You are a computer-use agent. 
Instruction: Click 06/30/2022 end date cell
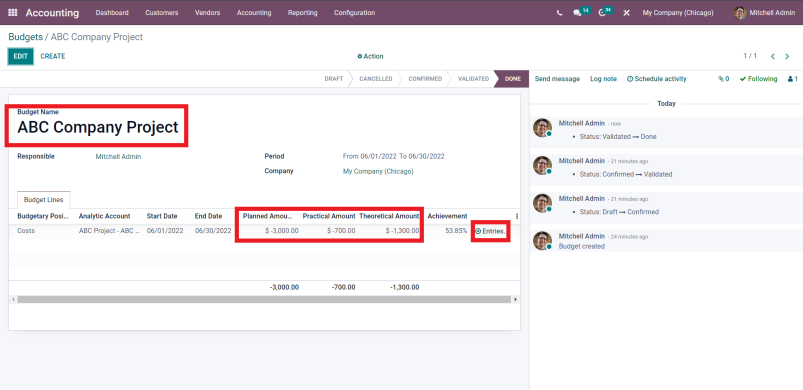(213, 231)
